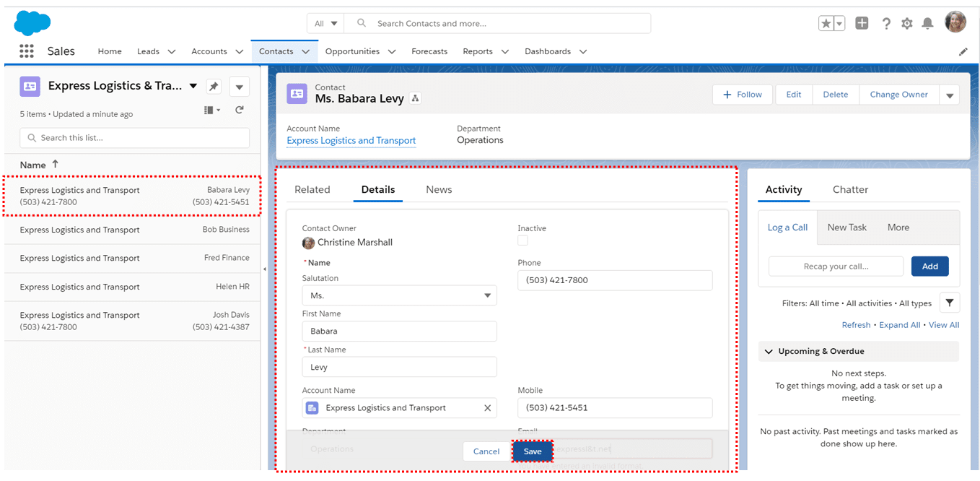Open the Favorites star icon
This screenshot has height=481, width=980.
coord(827,23)
